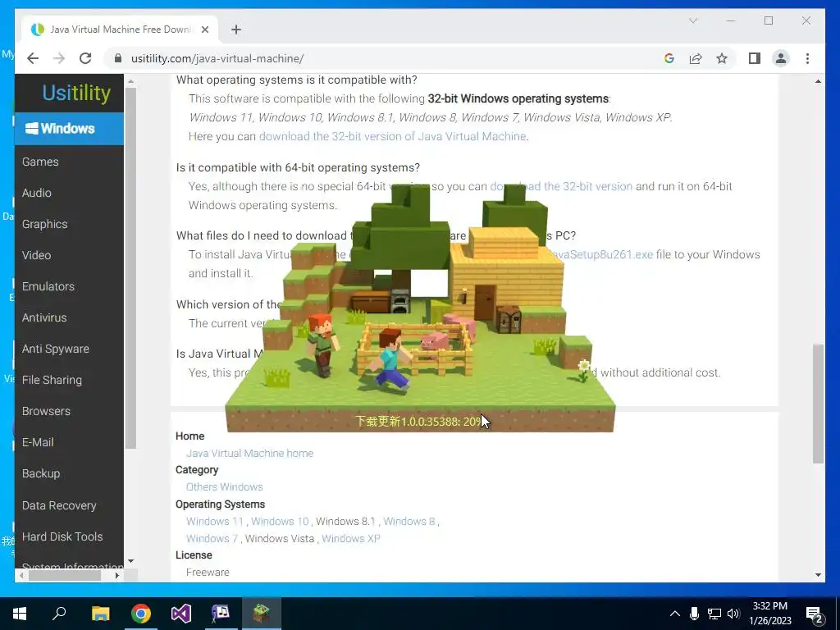
Task: Click download the 32-bit version of Java link
Action: (x=392, y=137)
